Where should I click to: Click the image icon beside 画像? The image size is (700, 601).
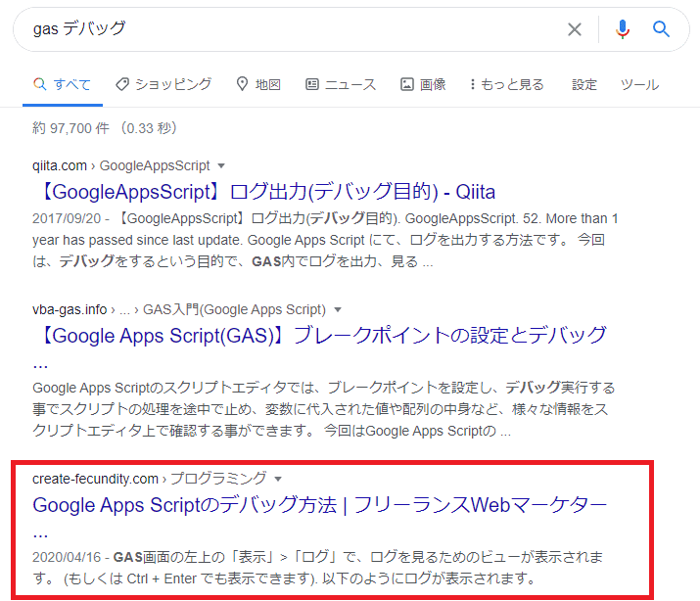(407, 84)
